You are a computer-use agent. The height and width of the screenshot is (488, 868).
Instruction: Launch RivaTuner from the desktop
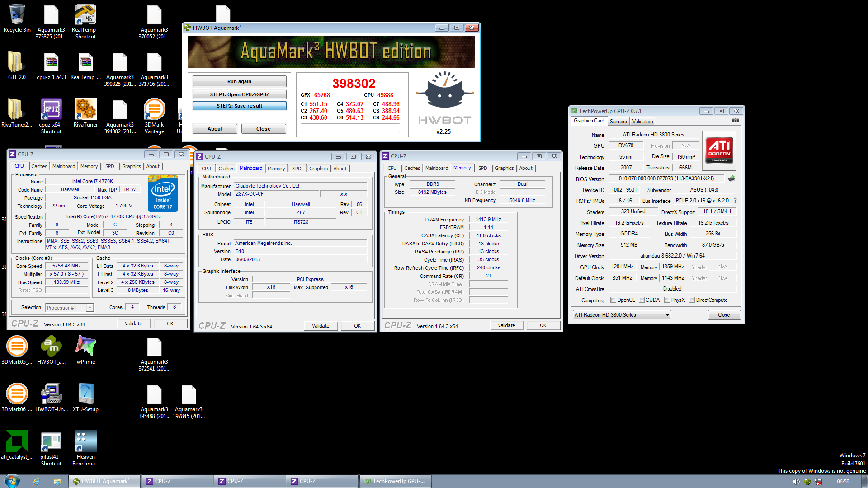(85, 113)
